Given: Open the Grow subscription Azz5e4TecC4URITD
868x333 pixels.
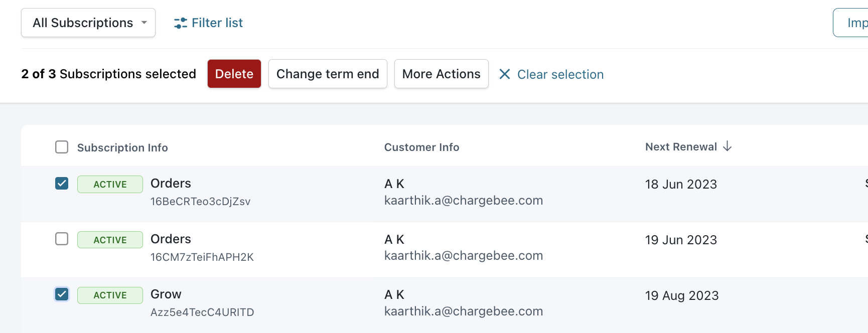Looking at the screenshot, I should [166, 294].
